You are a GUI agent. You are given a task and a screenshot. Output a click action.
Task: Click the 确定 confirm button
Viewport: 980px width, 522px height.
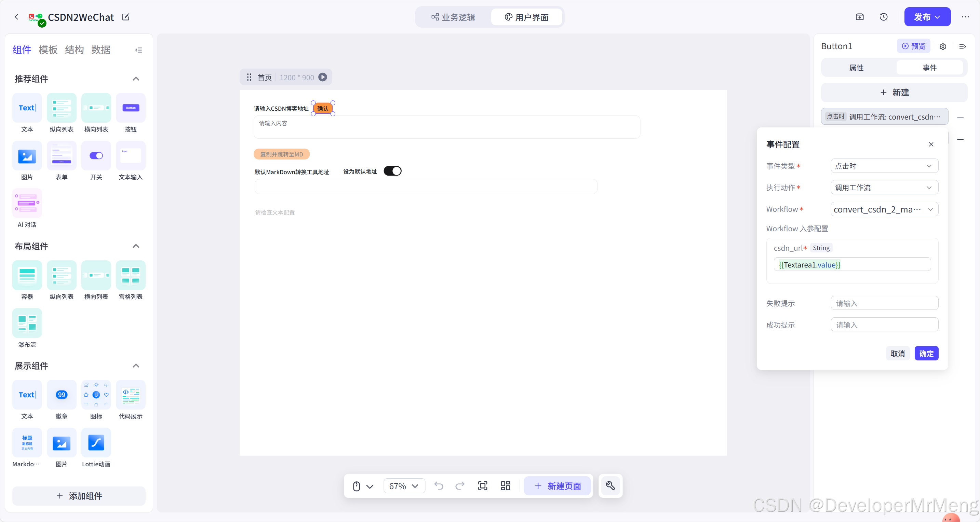926,353
